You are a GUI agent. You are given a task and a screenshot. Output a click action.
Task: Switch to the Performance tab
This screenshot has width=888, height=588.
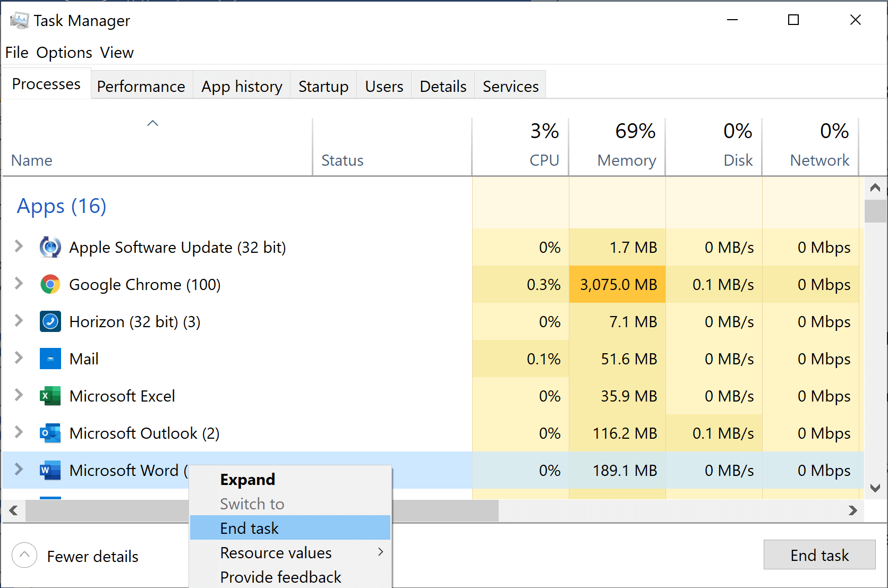pyautogui.click(x=141, y=86)
